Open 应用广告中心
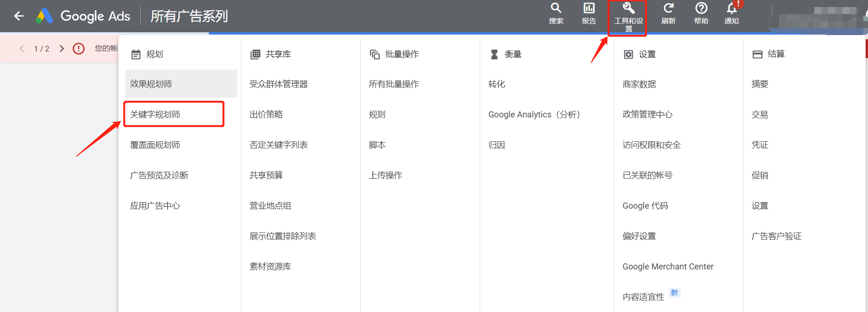This screenshot has width=868, height=312. point(155,206)
